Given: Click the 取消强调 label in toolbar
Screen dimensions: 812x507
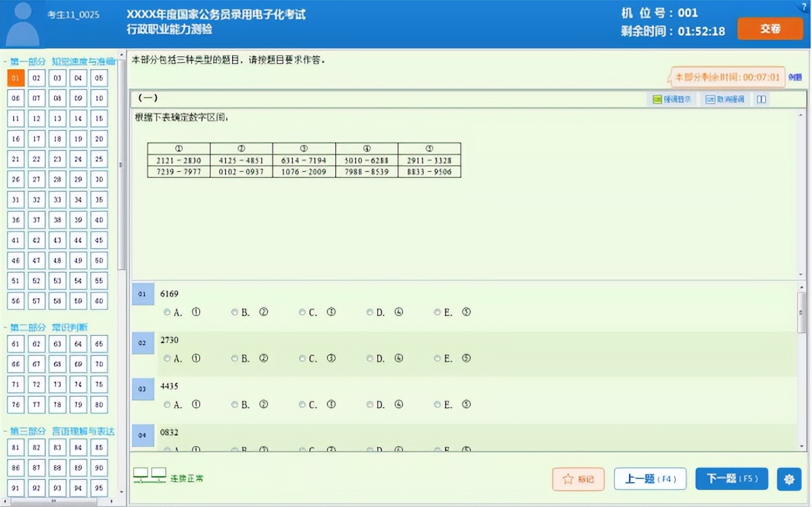Looking at the screenshot, I should pyautogui.click(x=730, y=100).
